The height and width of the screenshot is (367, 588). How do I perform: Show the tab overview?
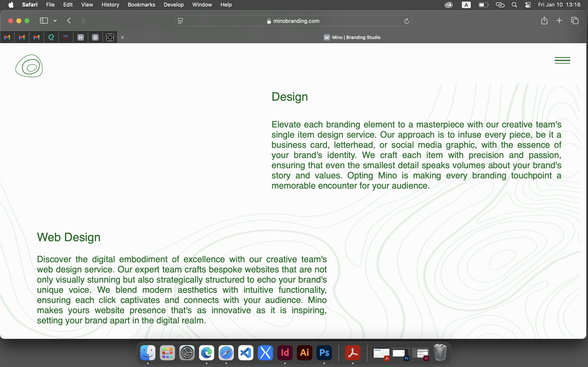(x=575, y=21)
